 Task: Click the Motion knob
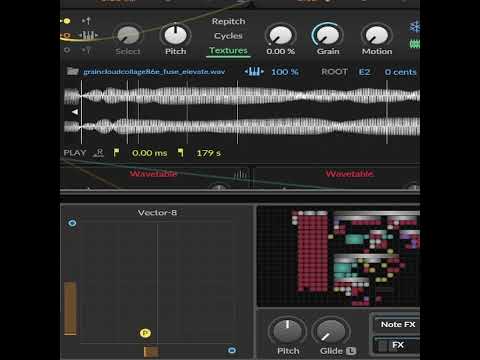coord(377,35)
